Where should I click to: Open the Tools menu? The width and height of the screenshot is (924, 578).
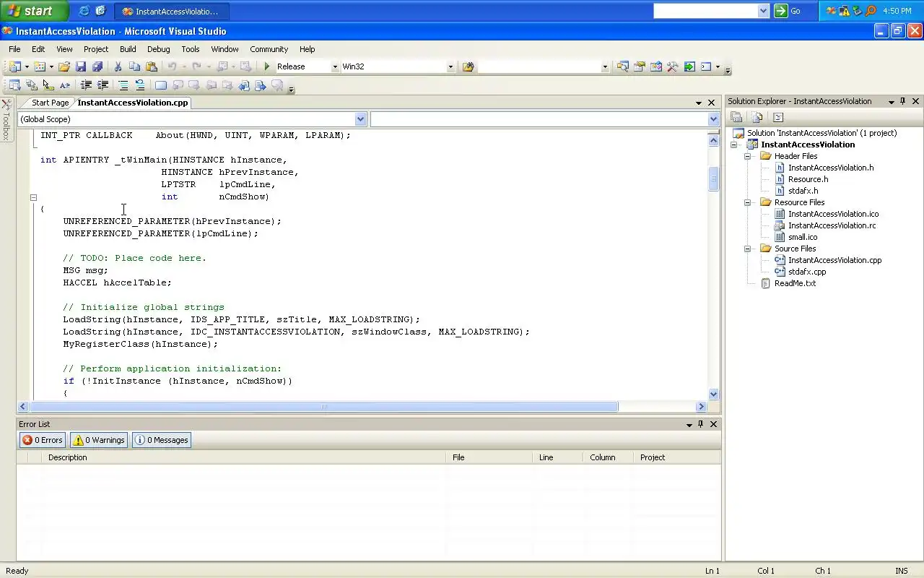[x=191, y=49]
